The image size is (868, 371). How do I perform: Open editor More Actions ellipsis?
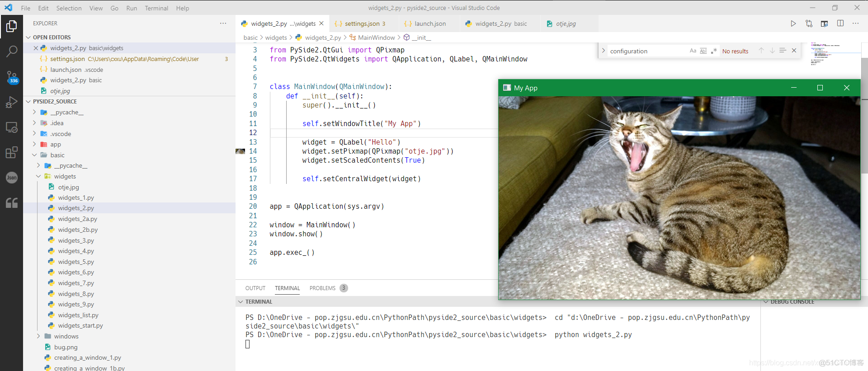[x=856, y=23]
